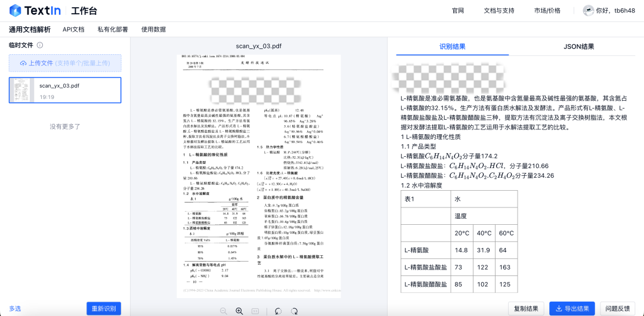Open the API文档 tab
This screenshot has width=644, height=316.
(x=73, y=29)
